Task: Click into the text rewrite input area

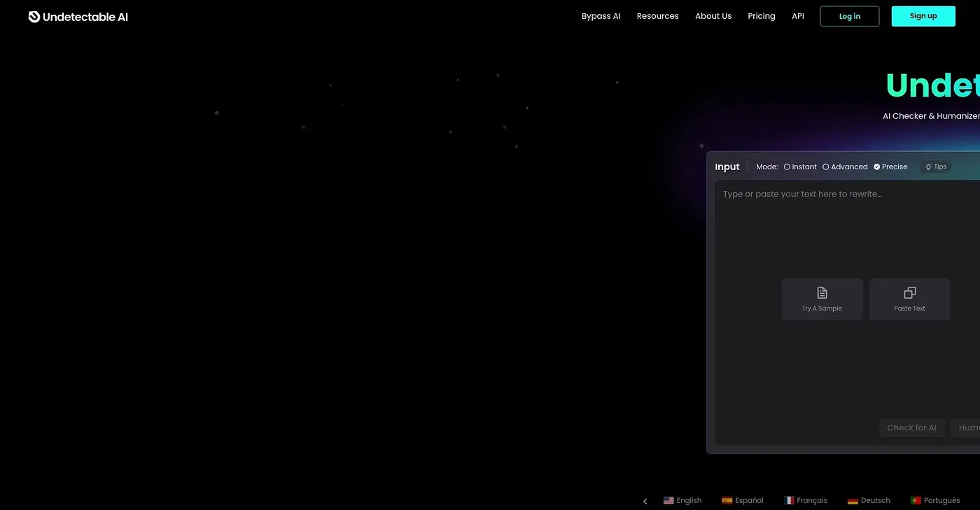Action: coord(848,312)
